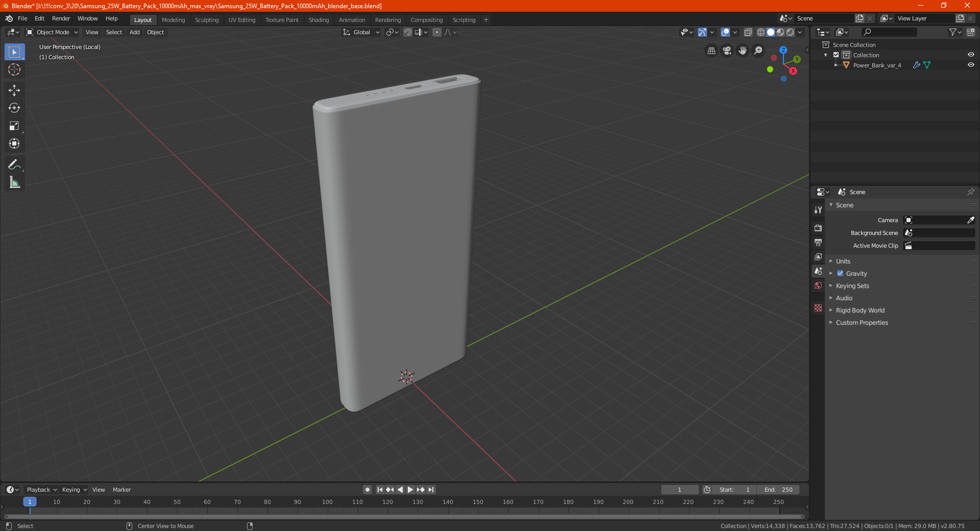
Task: Switch to orthographic grid view icon
Action: (x=711, y=51)
